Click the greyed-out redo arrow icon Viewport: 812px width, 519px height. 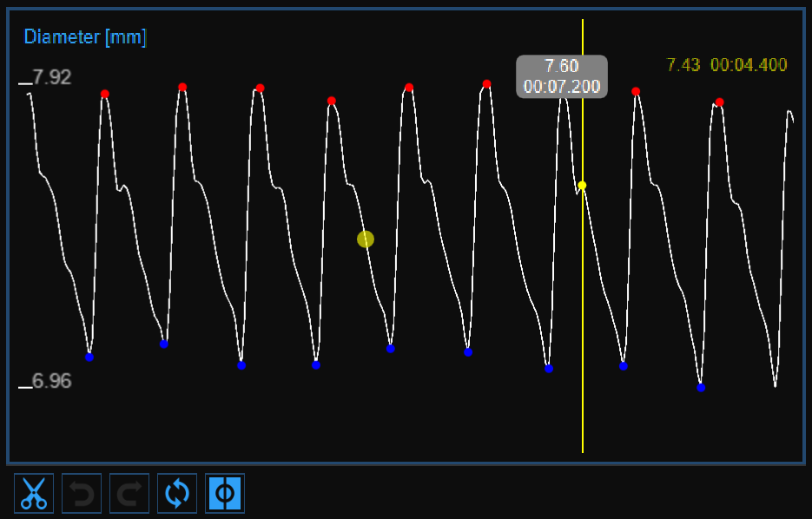[129, 493]
